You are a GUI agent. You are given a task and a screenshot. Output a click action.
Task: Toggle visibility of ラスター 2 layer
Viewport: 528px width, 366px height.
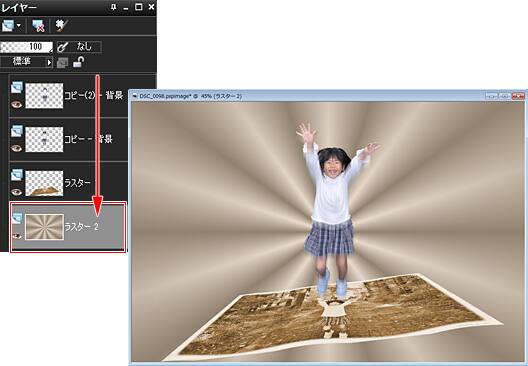coord(16,236)
